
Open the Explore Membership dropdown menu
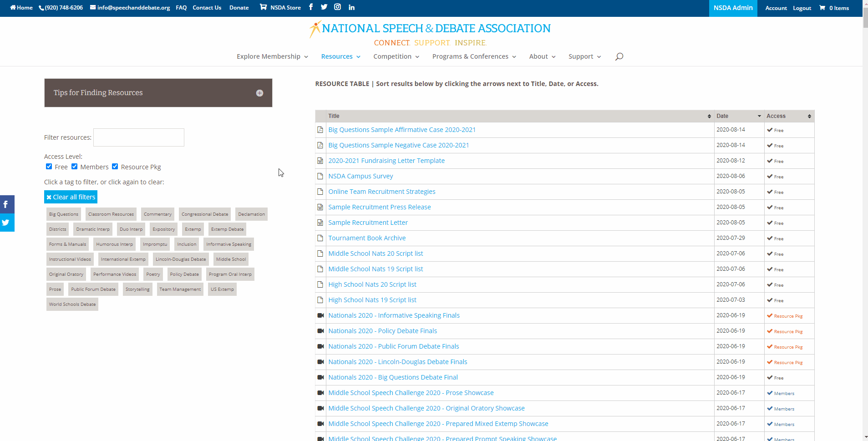272,56
